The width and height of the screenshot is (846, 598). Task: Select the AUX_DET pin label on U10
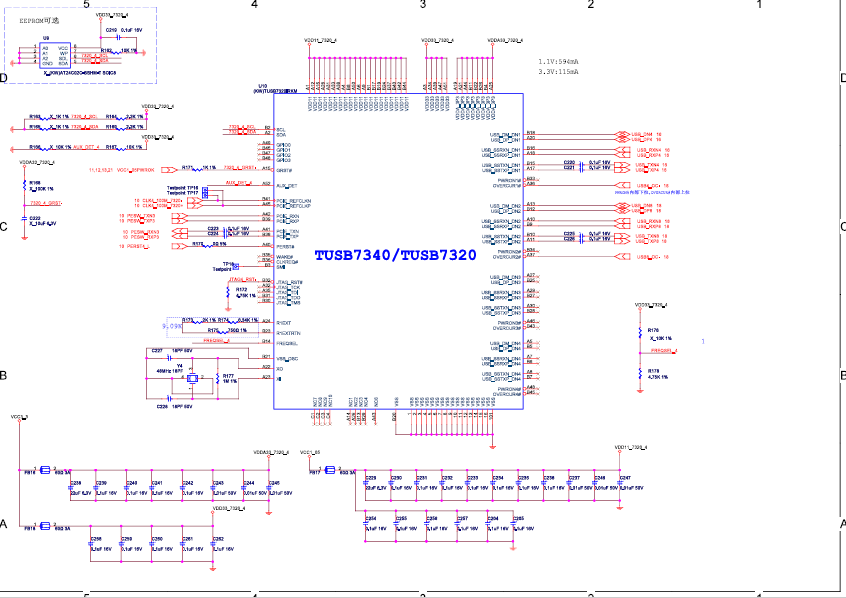pyautogui.click(x=287, y=186)
